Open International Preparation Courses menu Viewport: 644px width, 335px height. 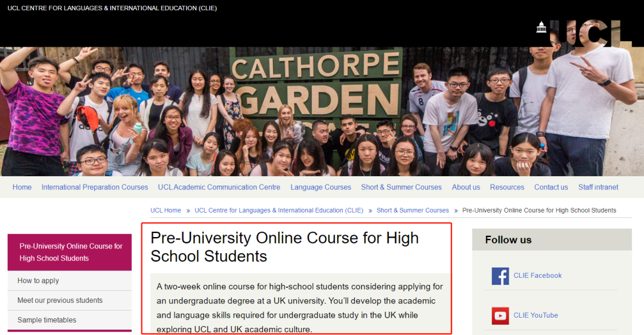(x=94, y=188)
